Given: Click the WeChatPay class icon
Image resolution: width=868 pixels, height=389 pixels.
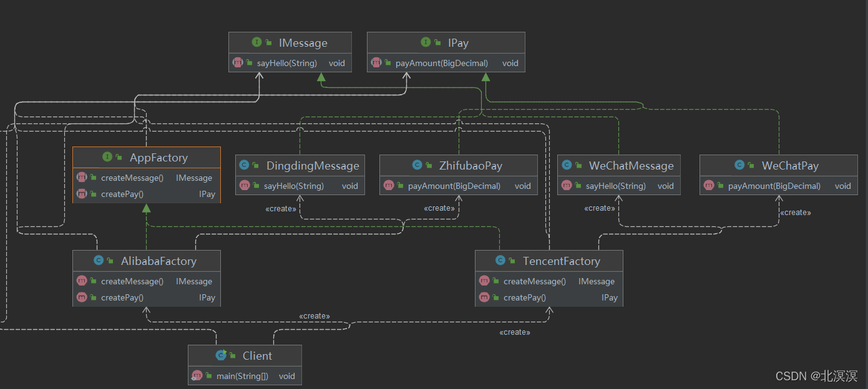Looking at the screenshot, I should (739, 165).
